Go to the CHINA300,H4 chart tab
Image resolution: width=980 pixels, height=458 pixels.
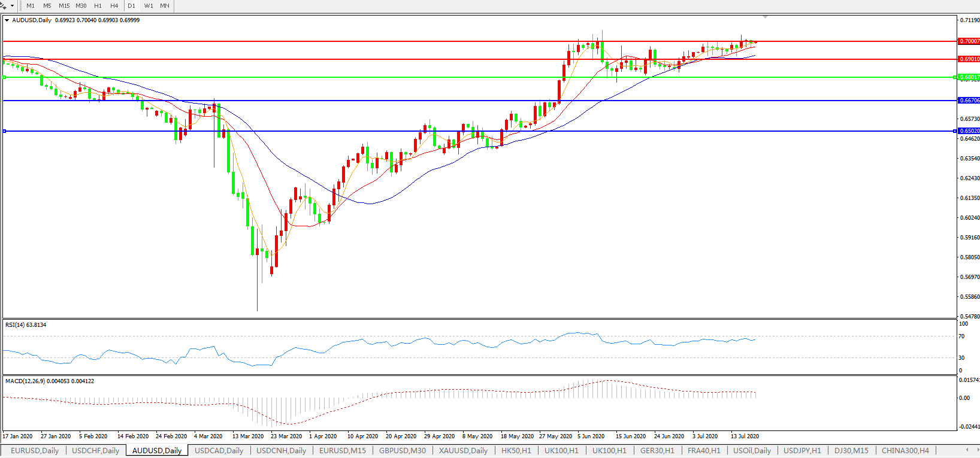pyautogui.click(x=905, y=450)
